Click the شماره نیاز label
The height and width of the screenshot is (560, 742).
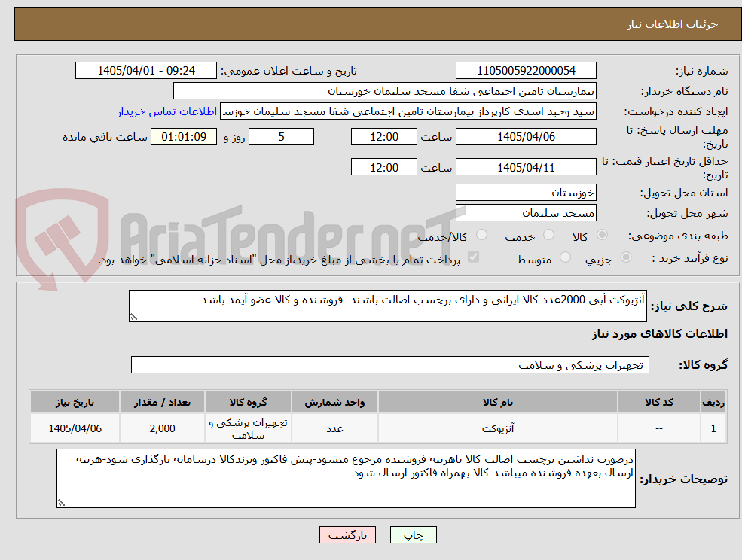(x=702, y=72)
